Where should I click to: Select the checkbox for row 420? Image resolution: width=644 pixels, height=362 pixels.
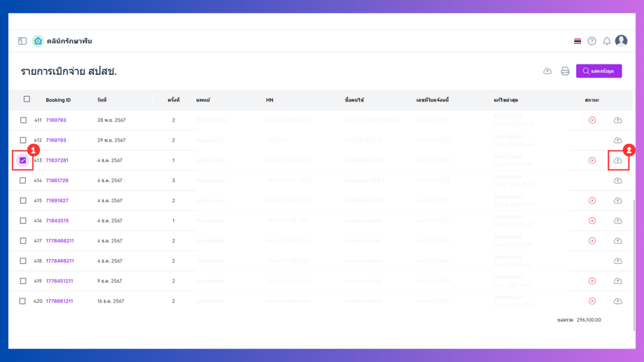(x=23, y=301)
